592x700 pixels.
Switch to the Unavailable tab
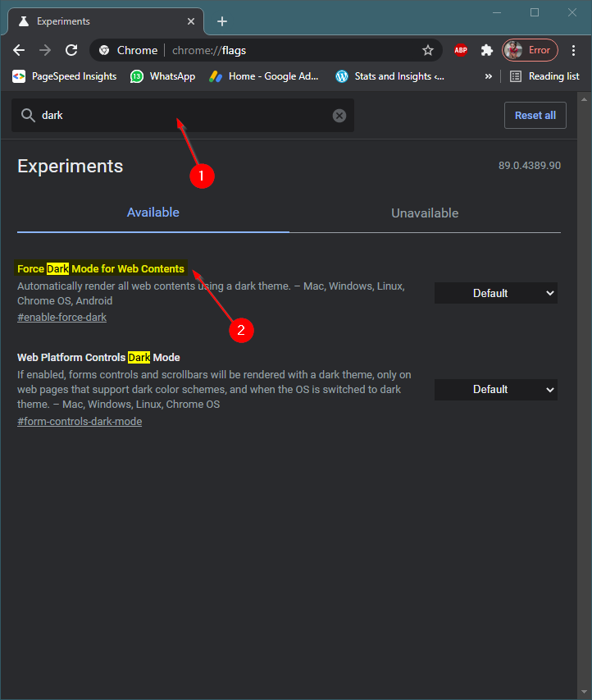coord(425,213)
